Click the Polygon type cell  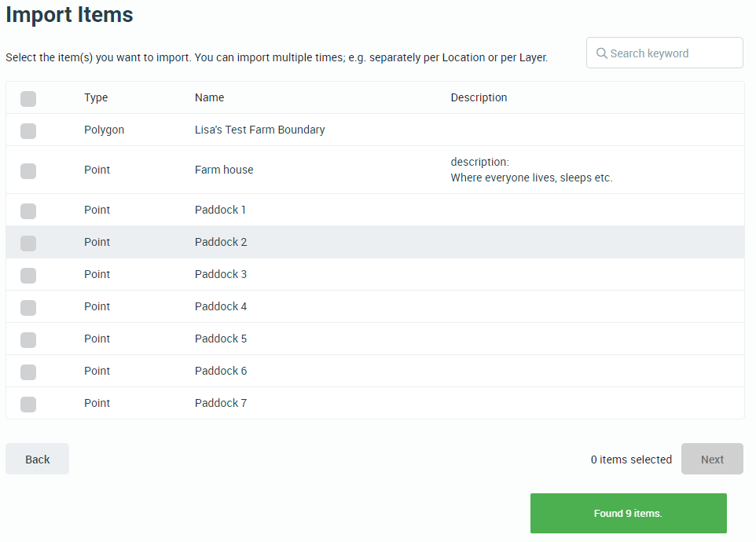(x=104, y=130)
